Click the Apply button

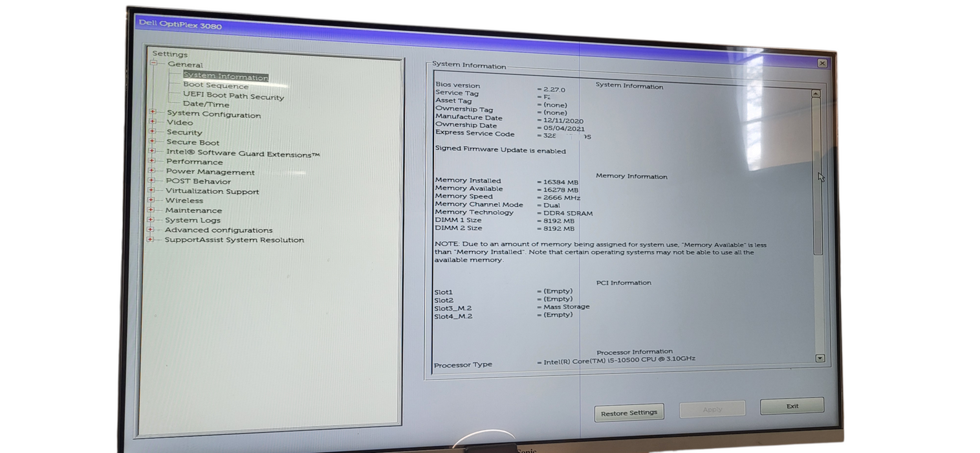point(712,409)
